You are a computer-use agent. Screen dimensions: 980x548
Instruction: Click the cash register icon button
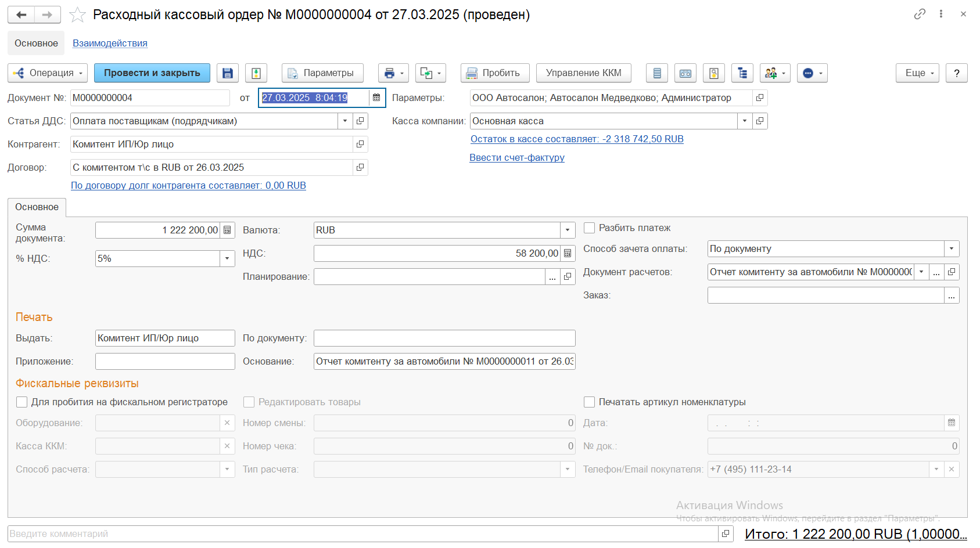tap(685, 73)
